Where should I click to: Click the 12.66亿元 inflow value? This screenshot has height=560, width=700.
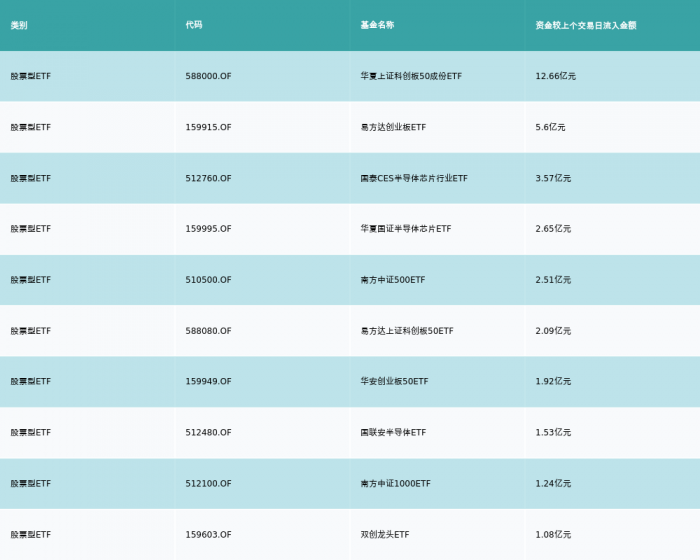point(556,76)
